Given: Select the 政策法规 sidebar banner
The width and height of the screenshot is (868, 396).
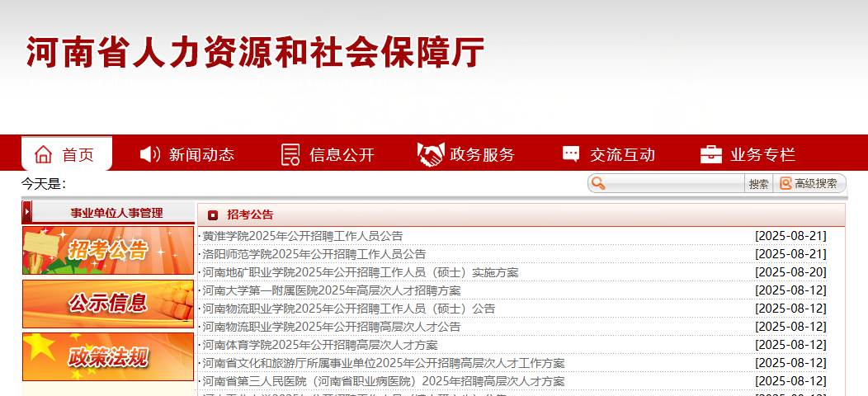Looking at the screenshot, I should [108, 356].
